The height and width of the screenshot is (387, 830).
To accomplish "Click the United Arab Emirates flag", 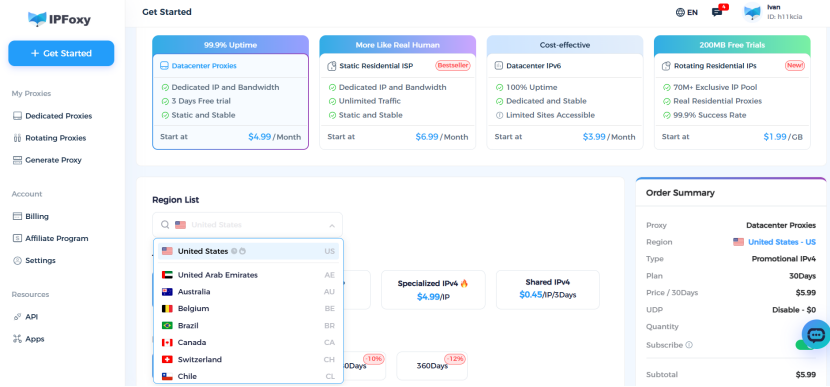I will (x=167, y=275).
